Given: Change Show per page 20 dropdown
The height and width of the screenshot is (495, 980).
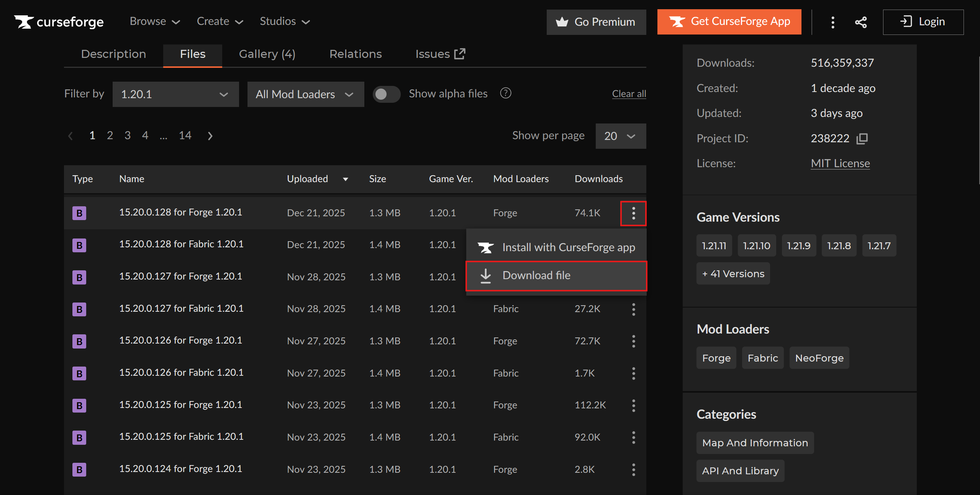Looking at the screenshot, I should [620, 136].
